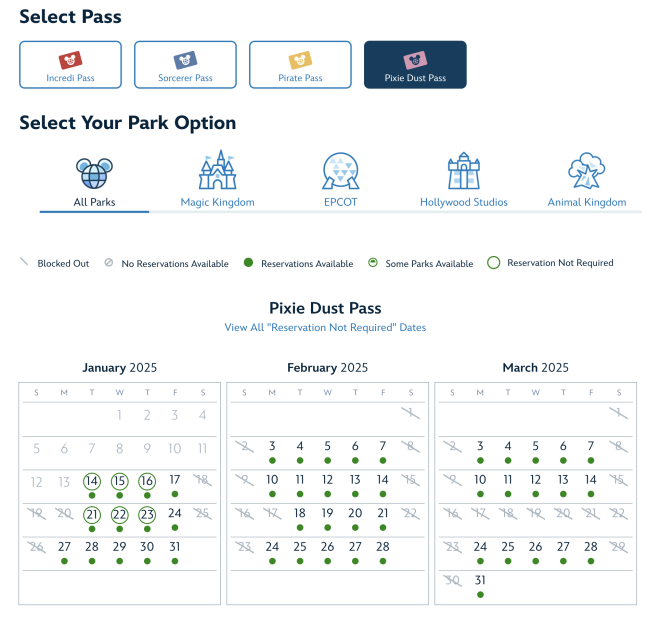This screenshot has height=625, width=661.
Task: Pick the Pirate Pass yellow ticket icon
Action: point(300,60)
